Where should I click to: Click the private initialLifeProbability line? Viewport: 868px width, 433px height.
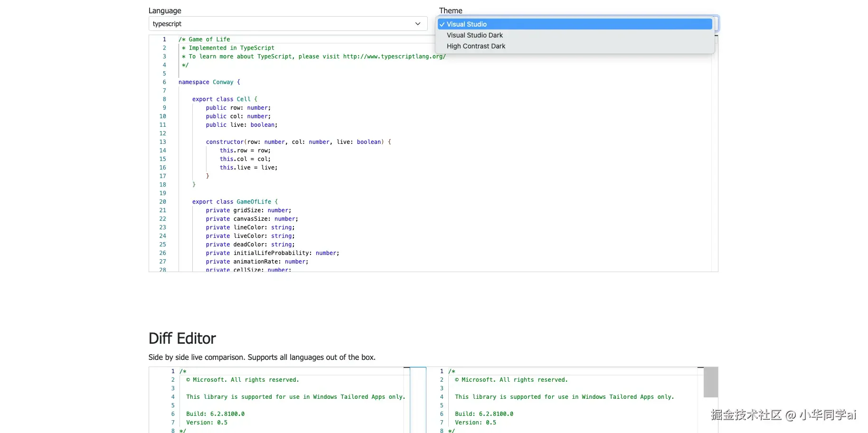[273, 253]
